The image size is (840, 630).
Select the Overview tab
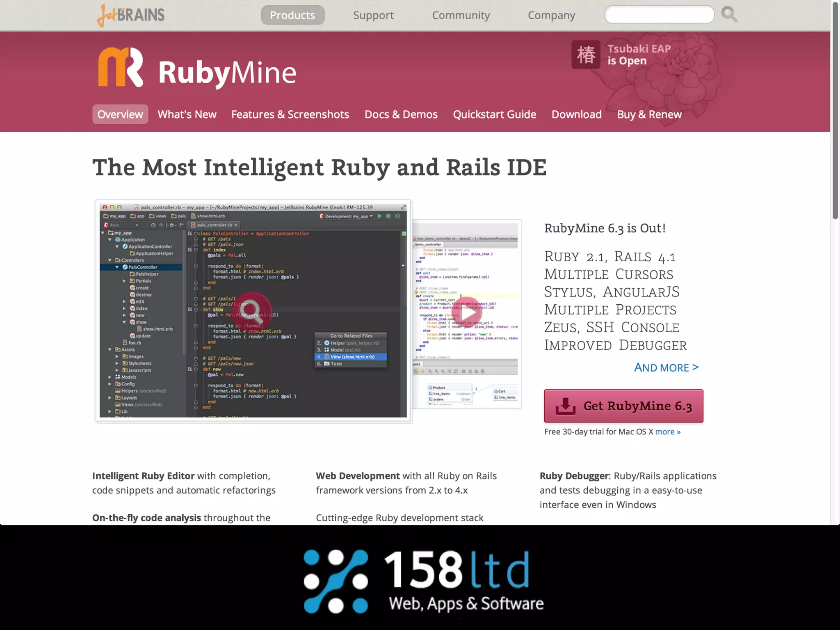tap(120, 114)
